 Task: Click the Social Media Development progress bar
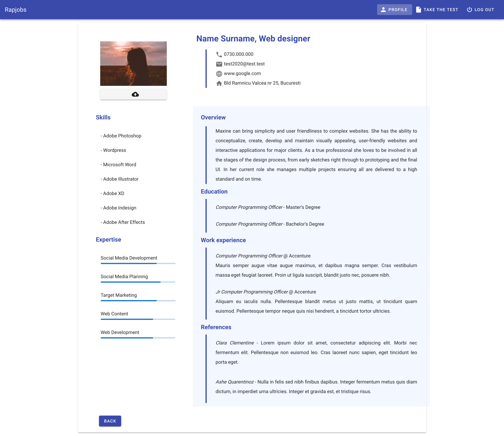[138, 263]
